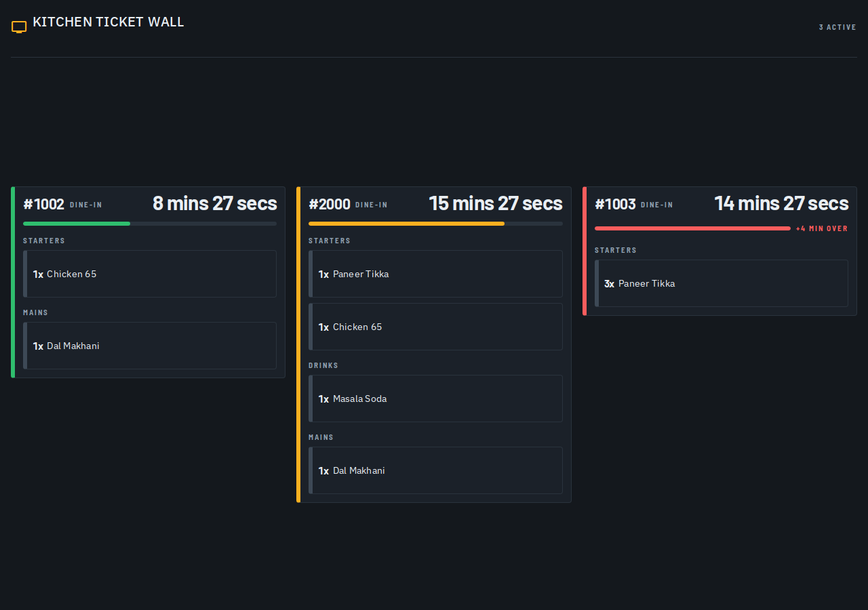Screen dimensions: 868x610
Task: Open ticket #1002 header
Action: tap(150, 203)
